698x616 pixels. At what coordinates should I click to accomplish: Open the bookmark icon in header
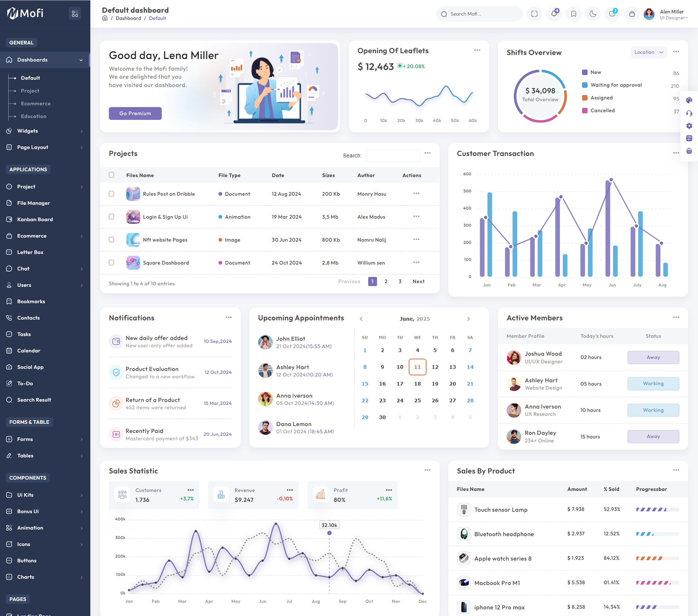[573, 14]
